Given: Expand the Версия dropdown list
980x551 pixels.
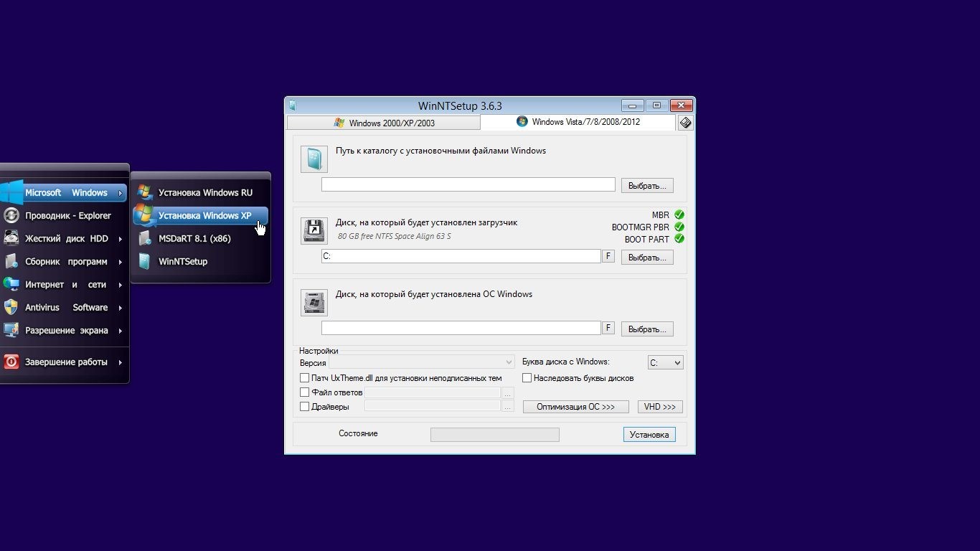Looking at the screenshot, I should (422, 363).
